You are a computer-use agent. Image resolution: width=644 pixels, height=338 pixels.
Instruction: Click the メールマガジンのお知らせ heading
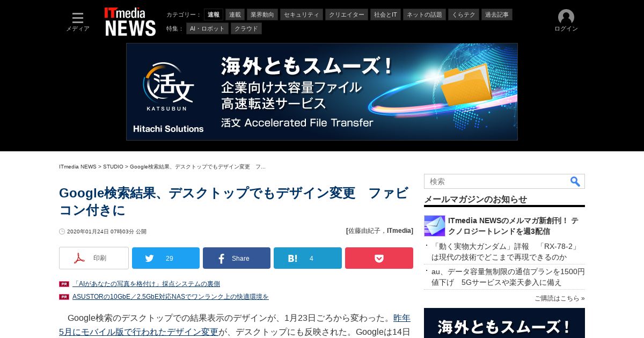pos(475,200)
